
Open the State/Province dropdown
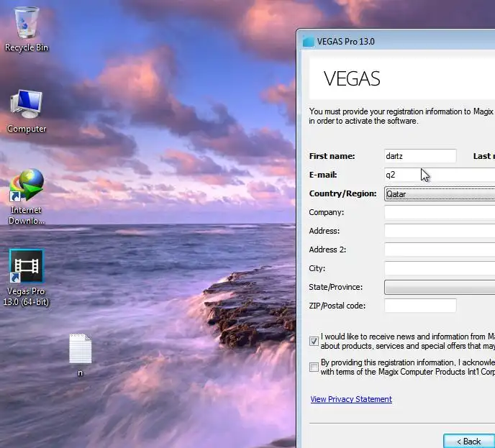click(x=440, y=287)
